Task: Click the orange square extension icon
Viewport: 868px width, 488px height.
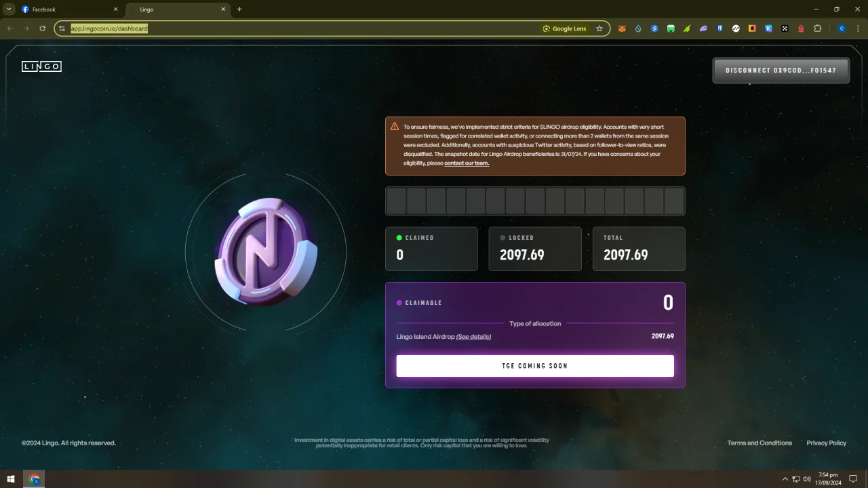Action: point(752,28)
